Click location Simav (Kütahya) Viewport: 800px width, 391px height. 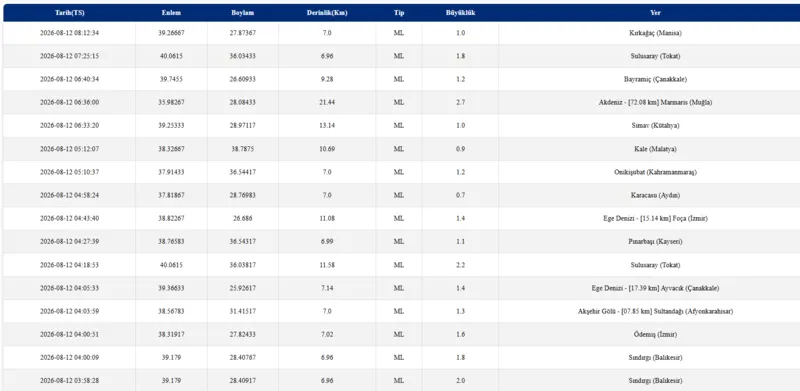tap(656, 126)
